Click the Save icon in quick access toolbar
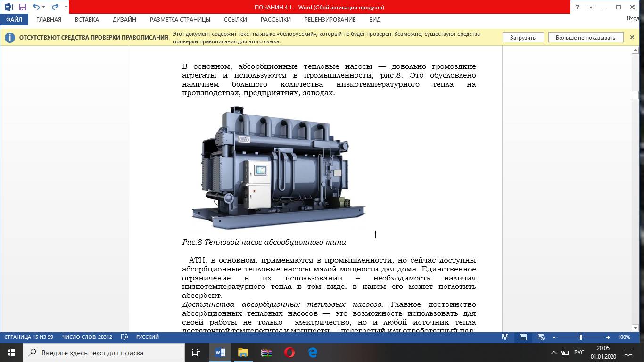The image size is (644, 362). pos(22,7)
